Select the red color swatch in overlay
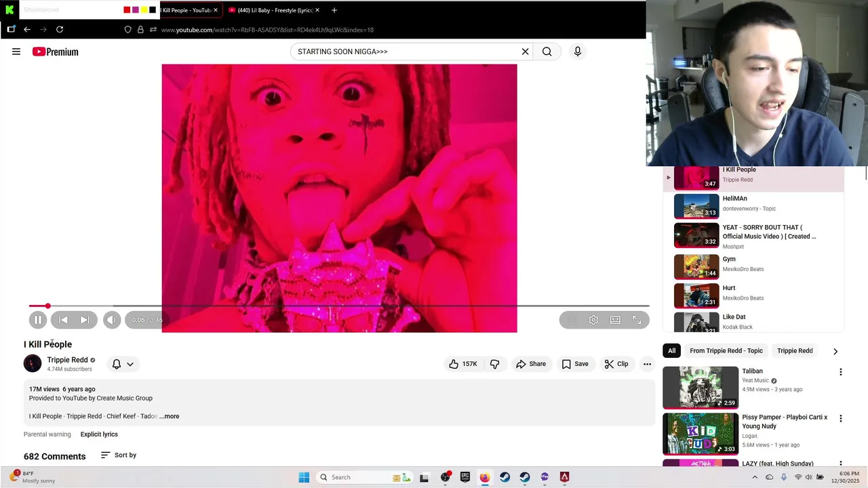 pyautogui.click(x=127, y=10)
